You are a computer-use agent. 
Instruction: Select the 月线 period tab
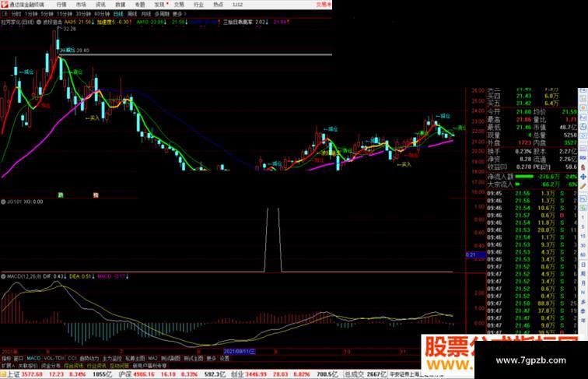click(x=146, y=14)
